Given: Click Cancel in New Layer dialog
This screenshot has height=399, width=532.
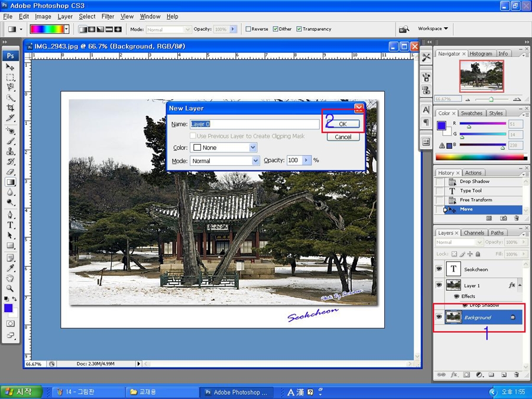Looking at the screenshot, I should click(x=343, y=137).
